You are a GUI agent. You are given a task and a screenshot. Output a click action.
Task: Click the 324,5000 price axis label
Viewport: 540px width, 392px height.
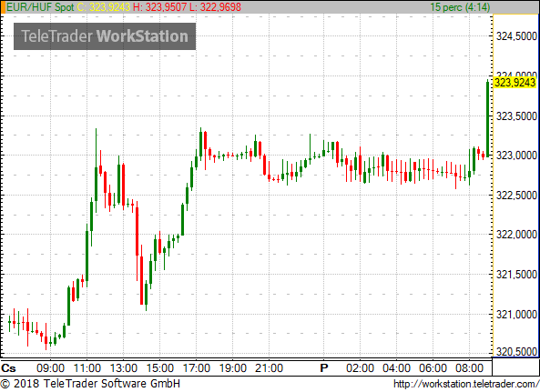[x=516, y=36]
